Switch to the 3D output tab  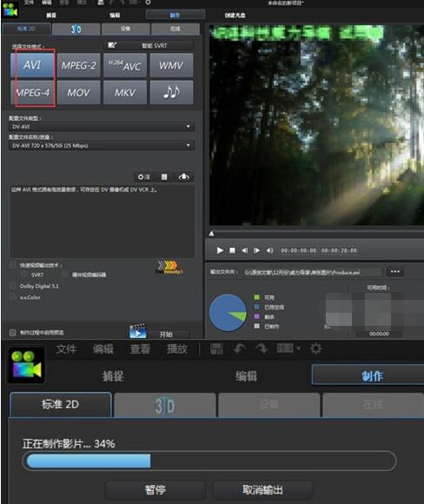tap(76, 30)
